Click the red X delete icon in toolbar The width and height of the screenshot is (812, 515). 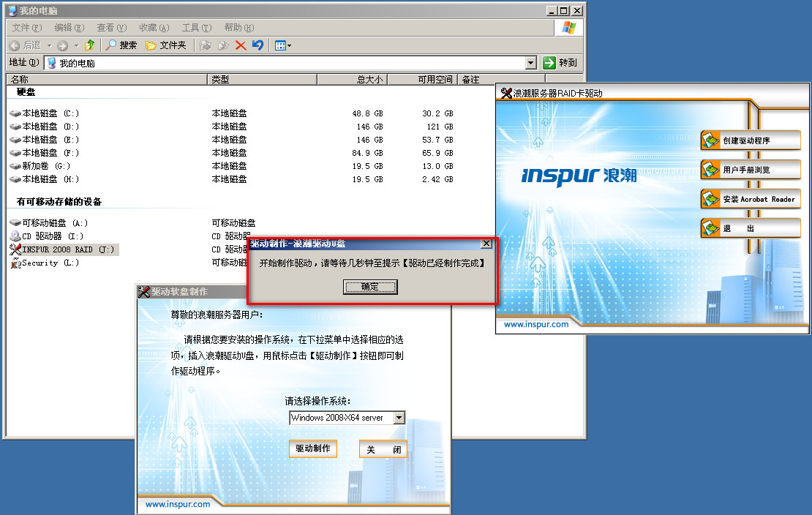240,45
